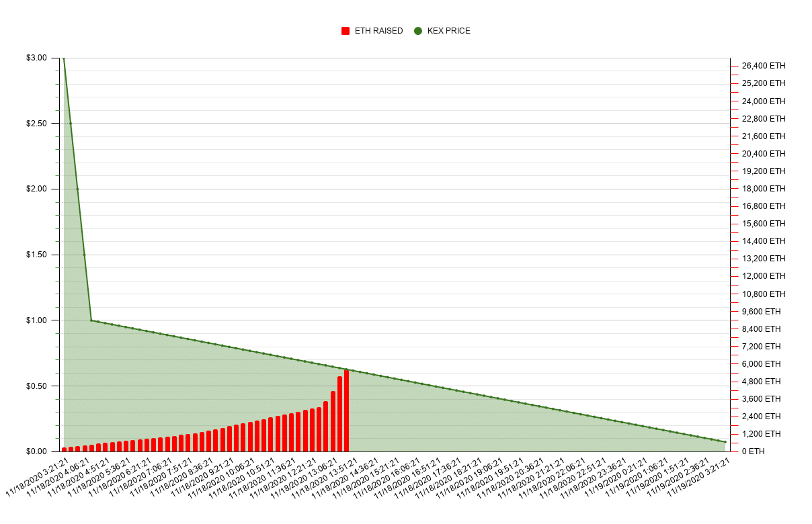Viewport: 812px width, 524px height.
Task: Click the 11/18/2020 3:21:21 time axis label
Action: click(x=37, y=478)
